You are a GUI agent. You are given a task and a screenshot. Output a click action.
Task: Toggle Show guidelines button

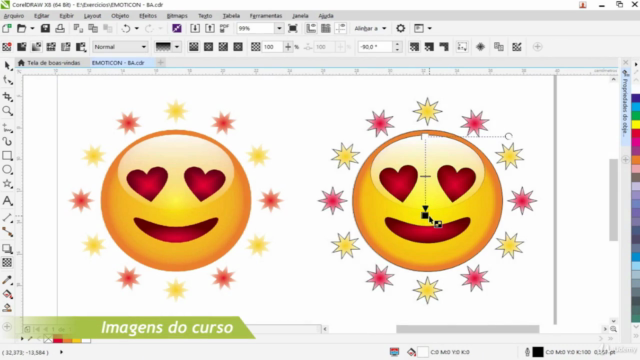pos(340,28)
